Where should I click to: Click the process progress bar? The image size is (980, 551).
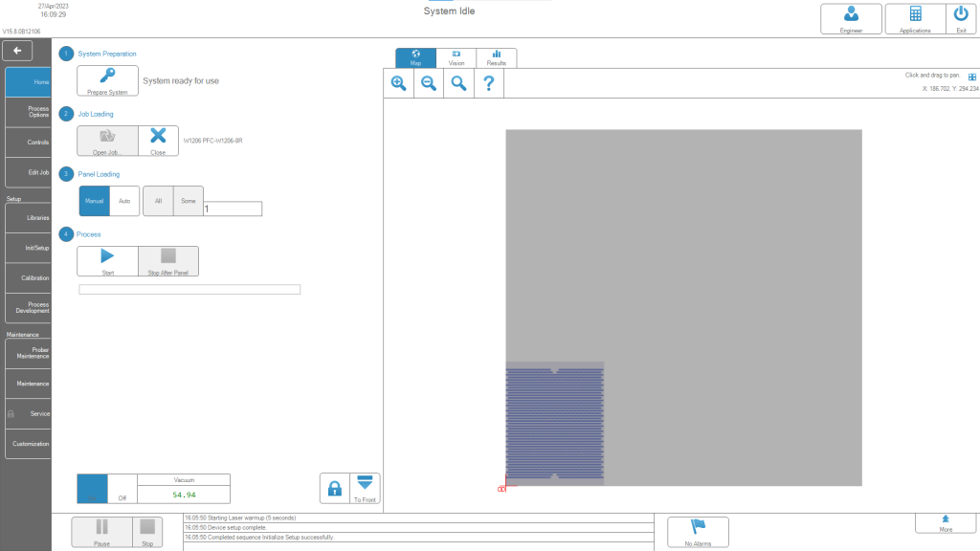pos(189,290)
